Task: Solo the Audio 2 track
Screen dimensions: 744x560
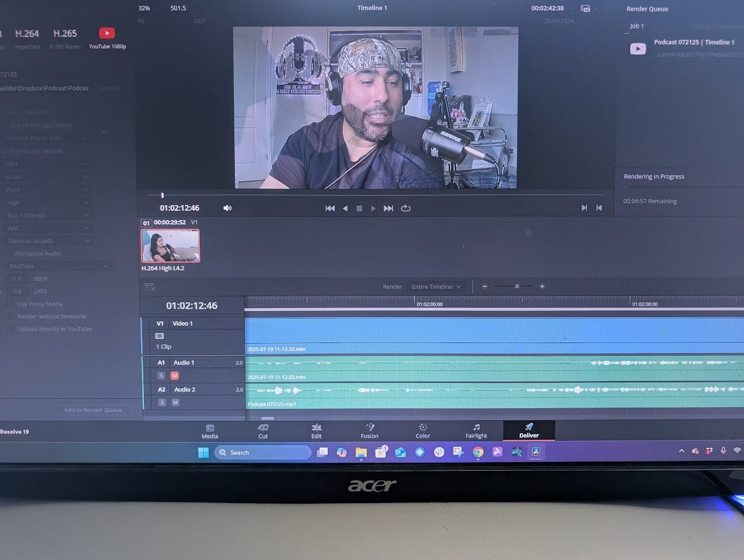Action: click(x=161, y=402)
